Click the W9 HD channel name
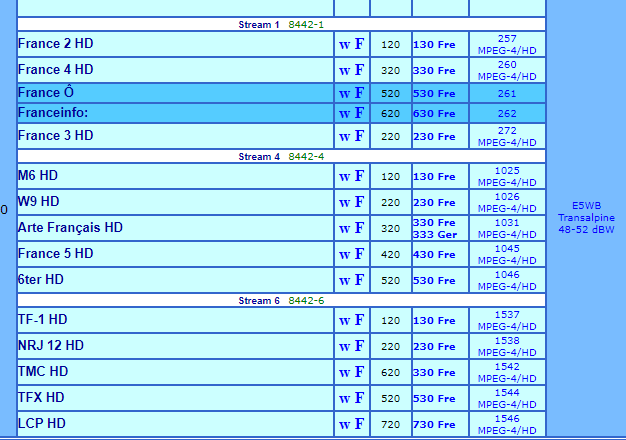The width and height of the screenshot is (626, 440). point(39,201)
